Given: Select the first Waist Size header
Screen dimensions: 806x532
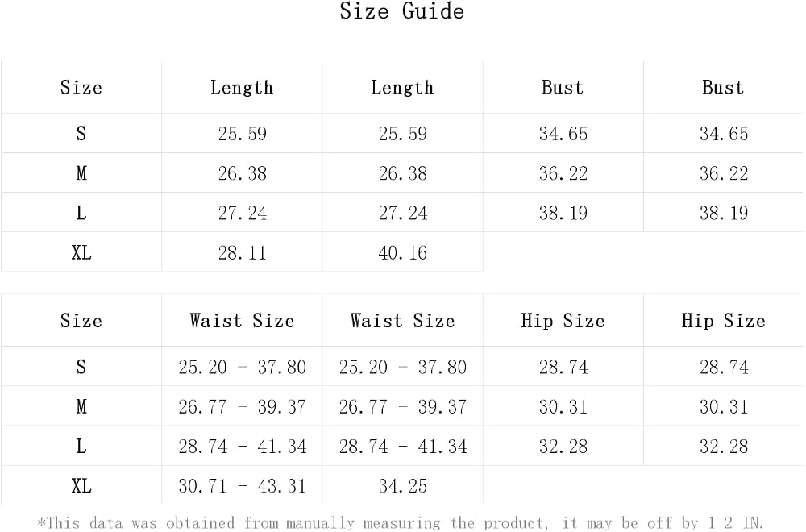Looking at the screenshot, I should click(242, 321).
